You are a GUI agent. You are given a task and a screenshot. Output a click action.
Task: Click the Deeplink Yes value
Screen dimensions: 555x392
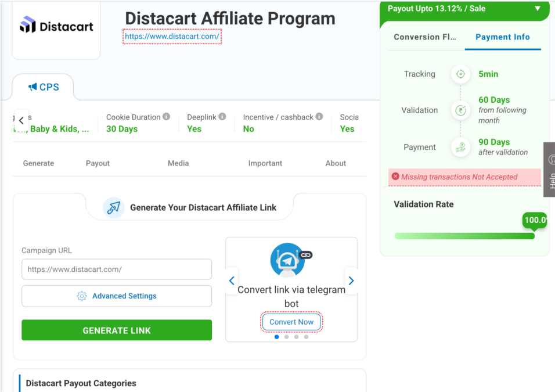[x=194, y=129]
